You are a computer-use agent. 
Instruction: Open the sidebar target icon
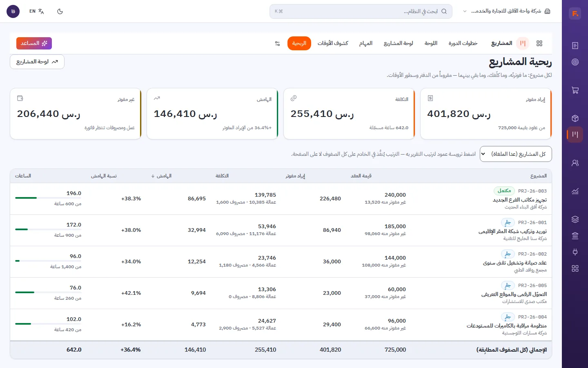pyautogui.click(x=575, y=62)
